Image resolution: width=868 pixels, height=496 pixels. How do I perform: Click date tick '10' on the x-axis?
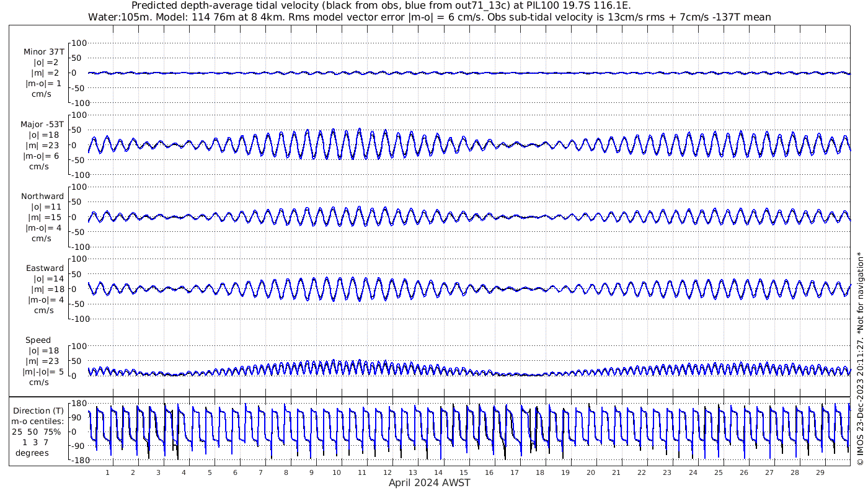[337, 472]
